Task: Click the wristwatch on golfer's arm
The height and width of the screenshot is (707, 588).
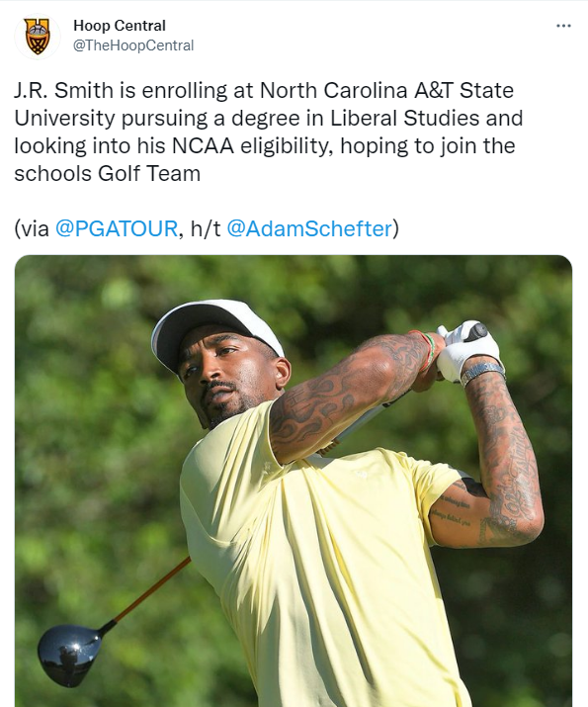Action: click(482, 373)
